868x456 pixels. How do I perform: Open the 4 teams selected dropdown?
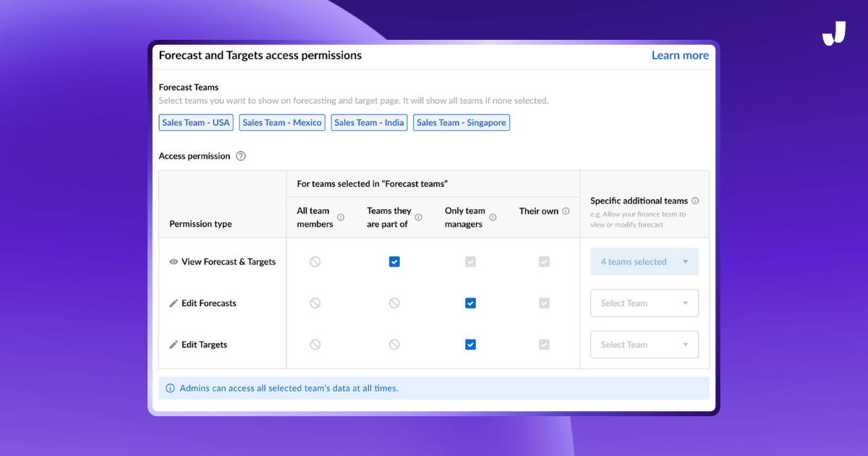click(644, 262)
